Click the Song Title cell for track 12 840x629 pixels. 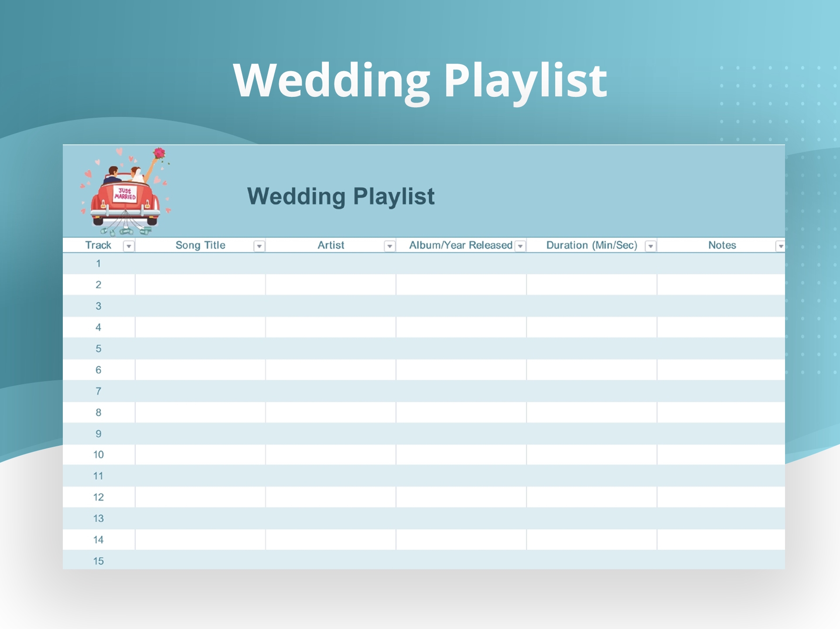coord(200,497)
